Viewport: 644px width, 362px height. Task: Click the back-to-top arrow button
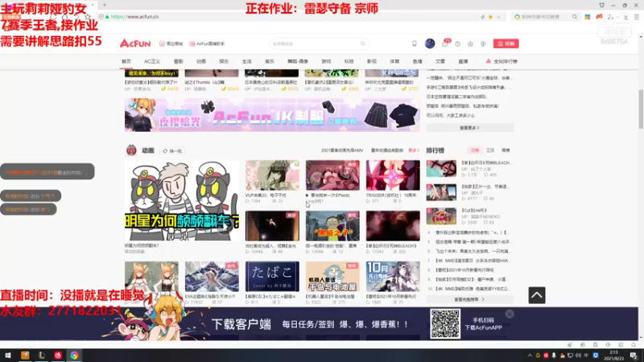(537, 295)
